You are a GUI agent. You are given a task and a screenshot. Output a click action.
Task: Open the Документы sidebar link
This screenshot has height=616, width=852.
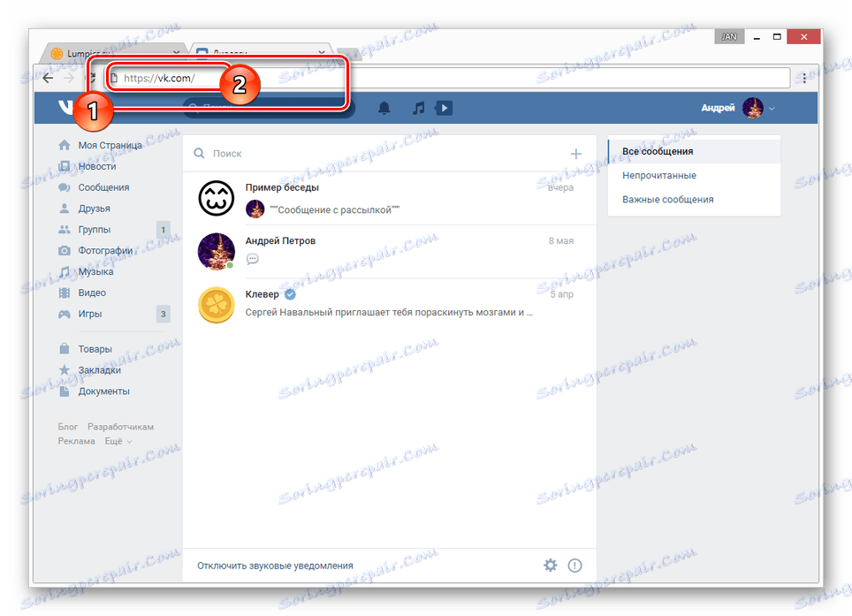tap(103, 392)
